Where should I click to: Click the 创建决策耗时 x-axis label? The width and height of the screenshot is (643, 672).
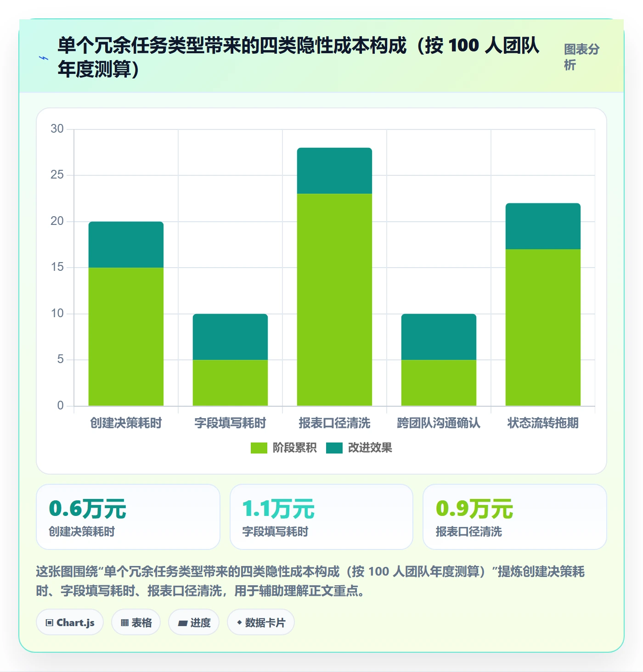point(126,423)
